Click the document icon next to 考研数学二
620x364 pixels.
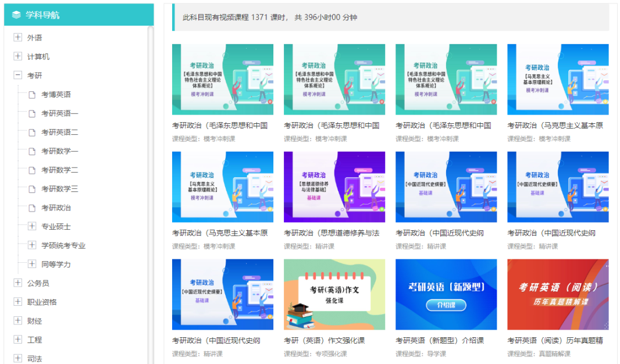pyautogui.click(x=33, y=170)
